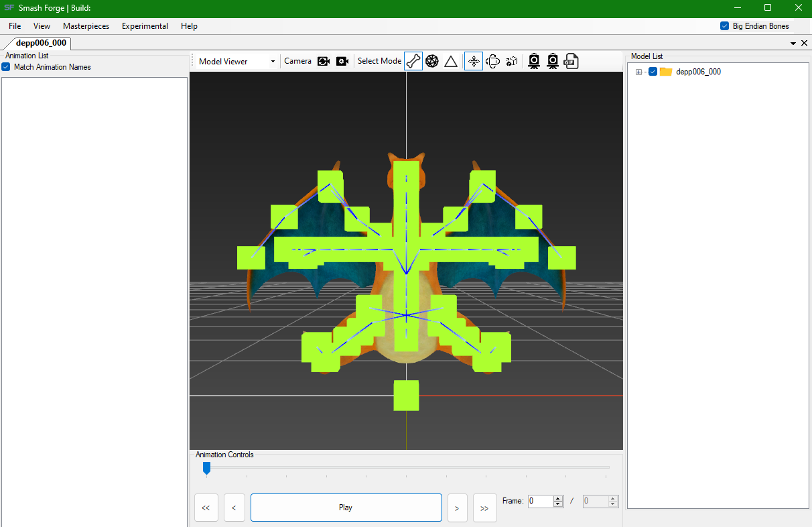Image resolution: width=812 pixels, height=527 pixels.
Task: Click the Camera label in toolbar
Action: [297, 61]
